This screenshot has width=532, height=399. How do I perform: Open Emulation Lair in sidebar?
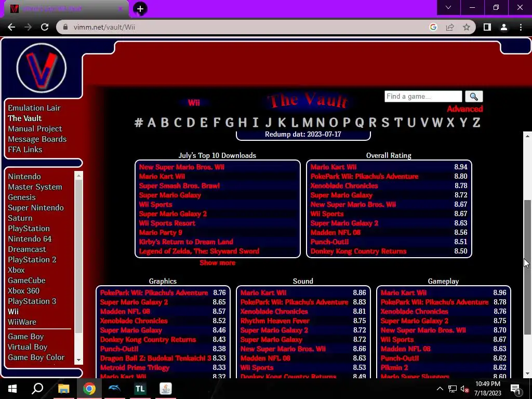click(34, 108)
